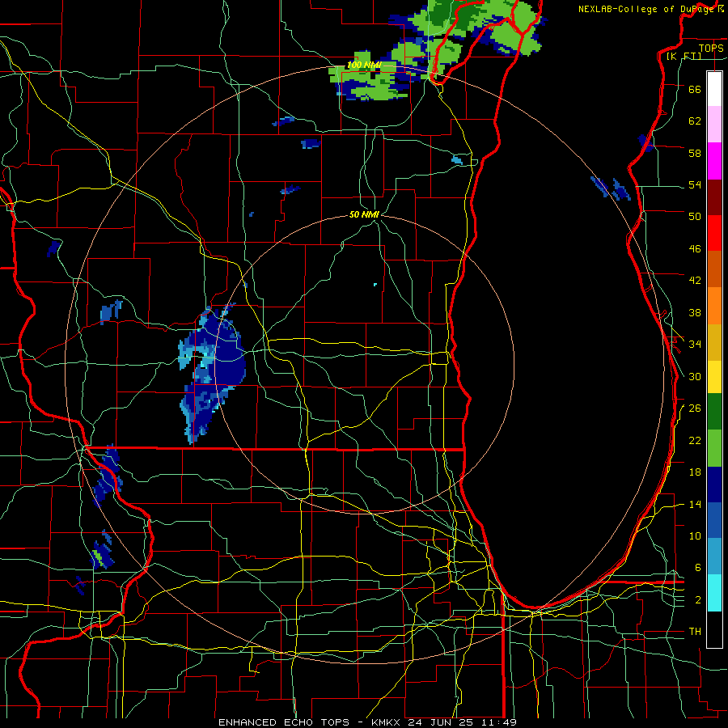Click the "42" legend value

pyautogui.click(x=695, y=281)
